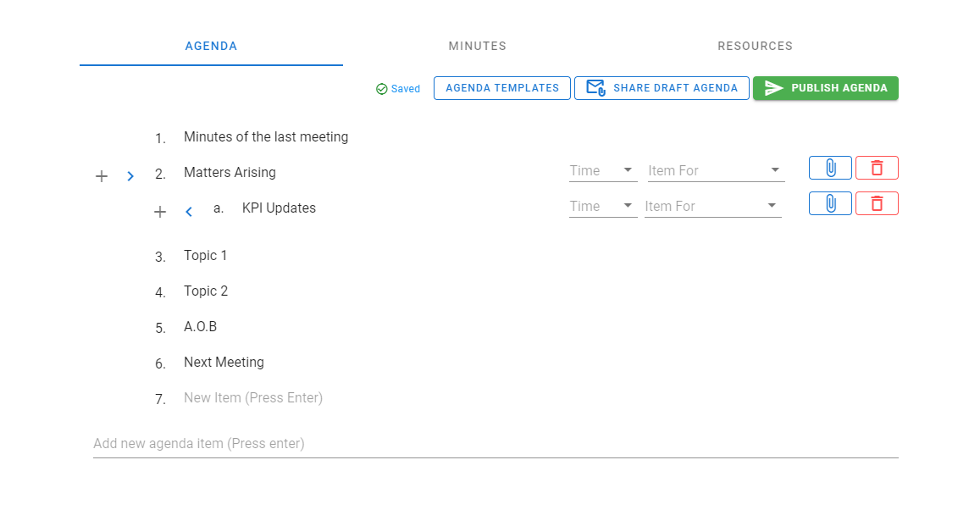Open Agenda Templates
The height and width of the screenshot is (521, 980).
502,88
